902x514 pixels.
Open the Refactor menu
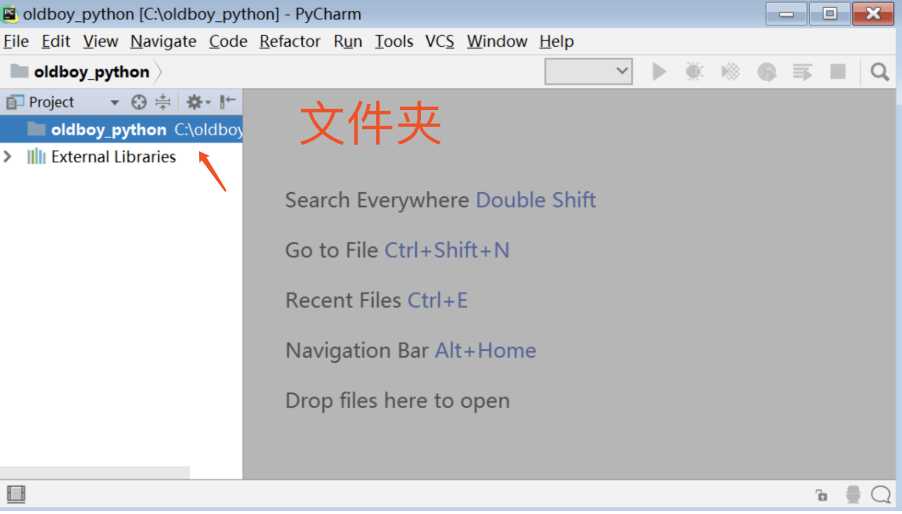[289, 41]
